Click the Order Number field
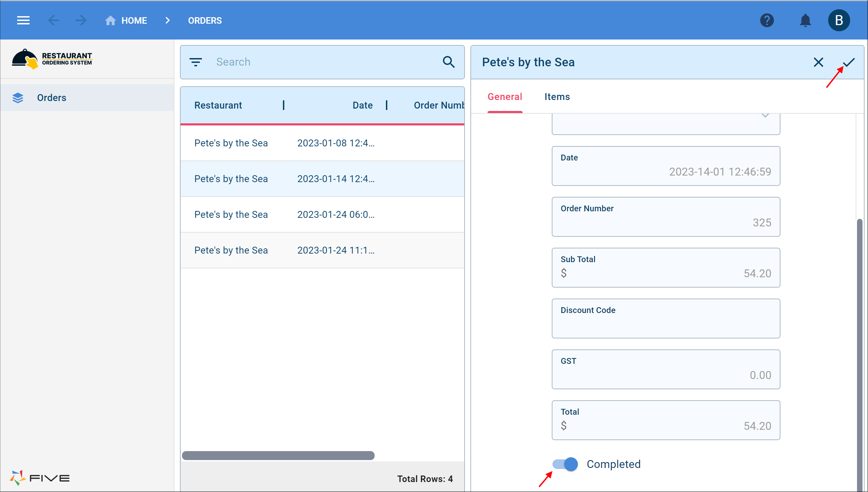This screenshot has width=868, height=492. (x=666, y=217)
